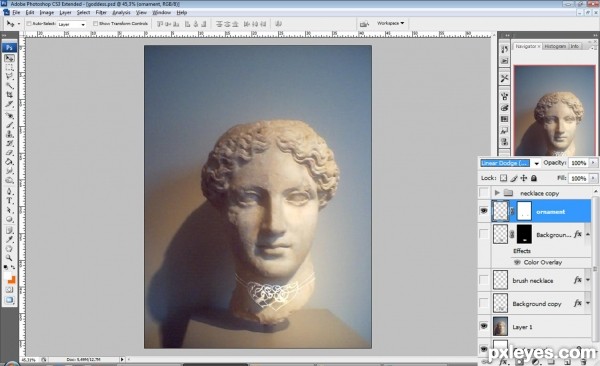
Task: Select the Eyedropper tool
Action: tap(9, 240)
